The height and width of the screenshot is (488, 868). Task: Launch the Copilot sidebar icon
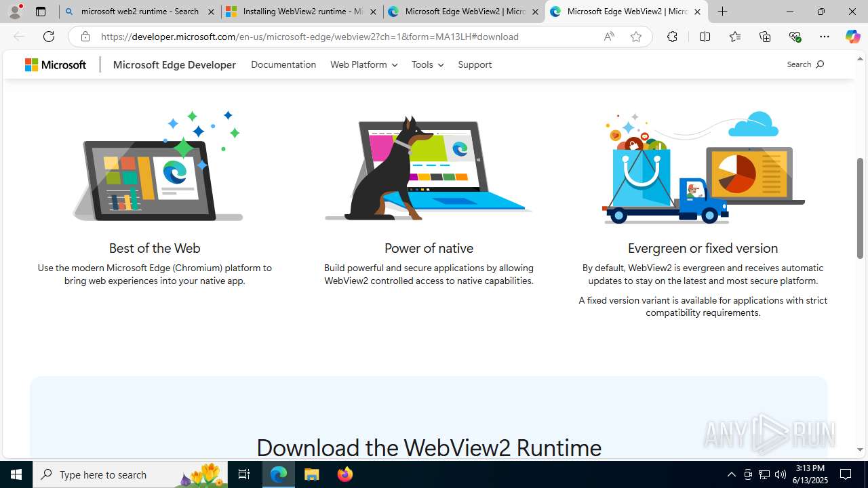[852, 37]
